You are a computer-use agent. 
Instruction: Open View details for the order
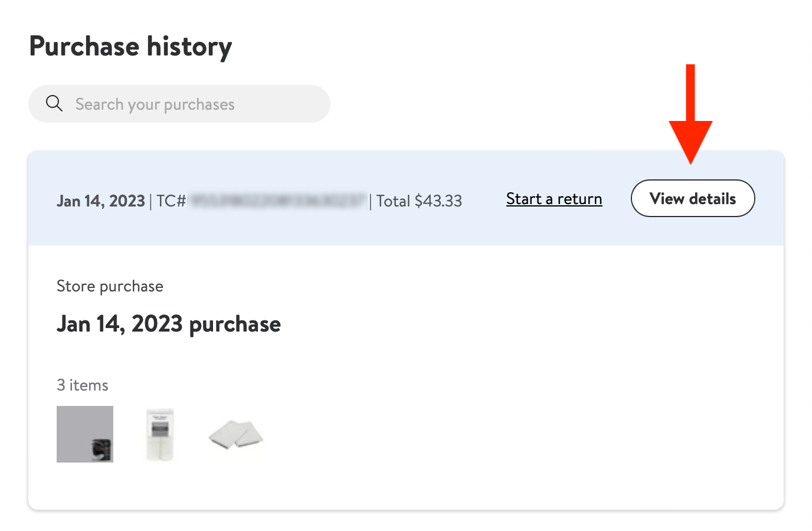click(693, 199)
